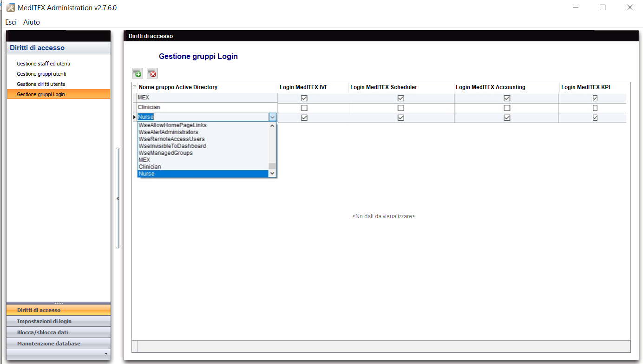Click the add new login group icon
The image size is (643, 364).
[x=138, y=73]
